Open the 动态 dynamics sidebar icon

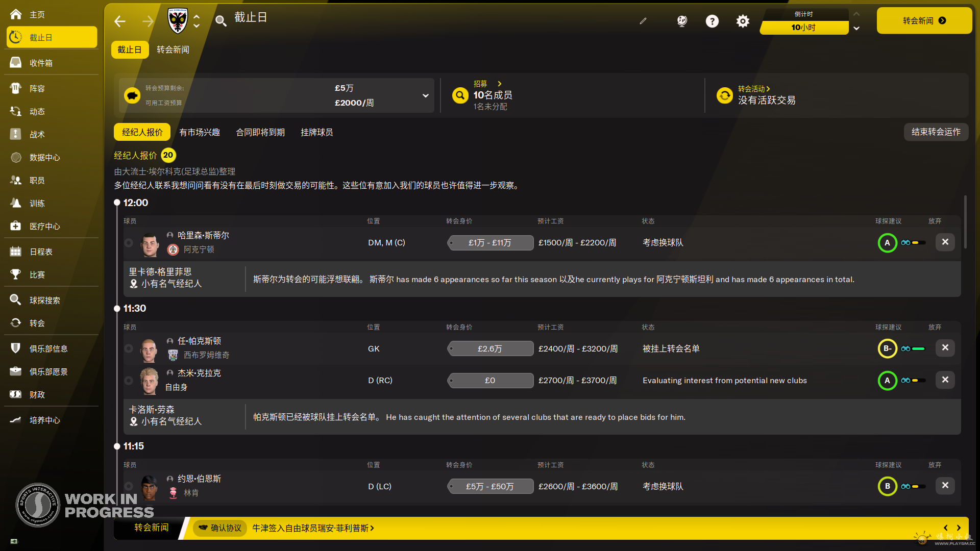point(16,111)
